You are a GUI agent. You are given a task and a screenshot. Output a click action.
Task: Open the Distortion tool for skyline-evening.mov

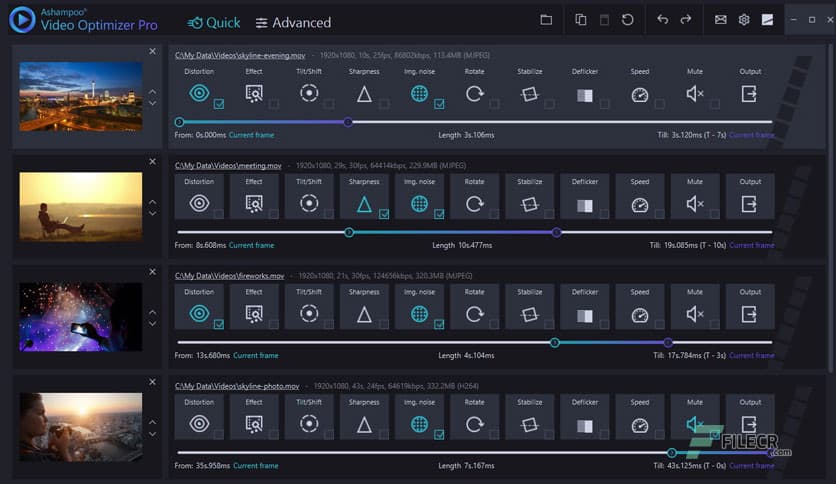(x=199, y=93)
